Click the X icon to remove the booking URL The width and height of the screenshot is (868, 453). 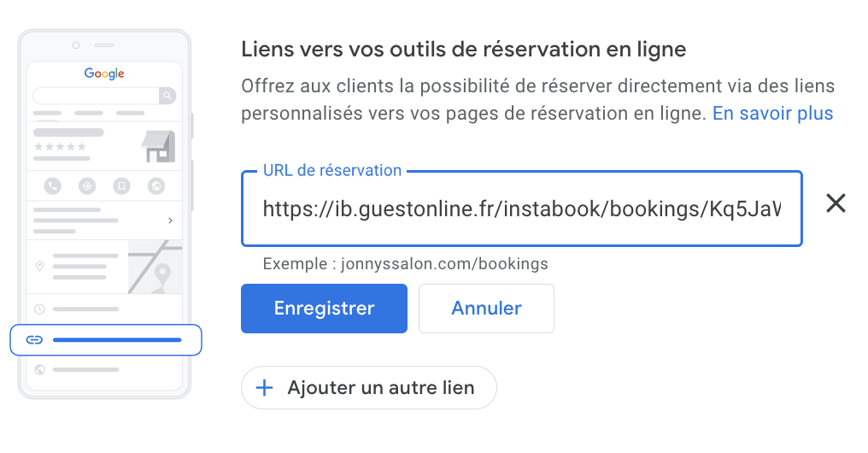click(836, 203)
